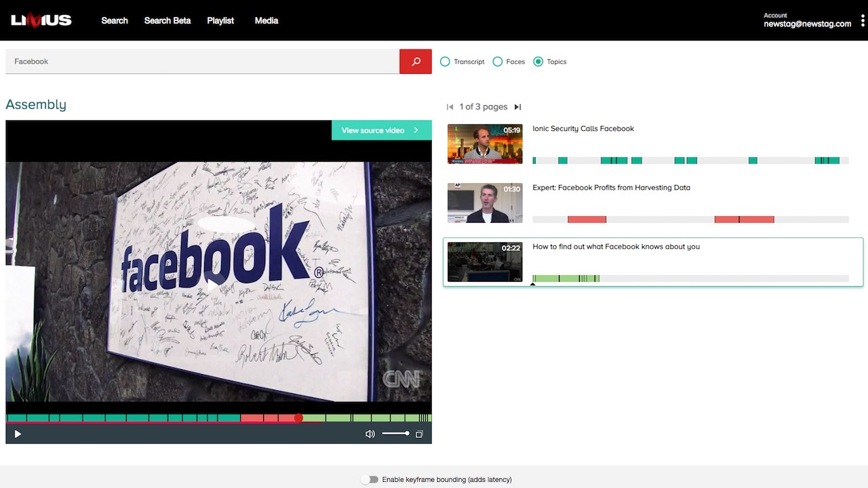Screen dimensions: 868x488
Task: Go to the Playlist section
Action: click(x=220, y=20)
